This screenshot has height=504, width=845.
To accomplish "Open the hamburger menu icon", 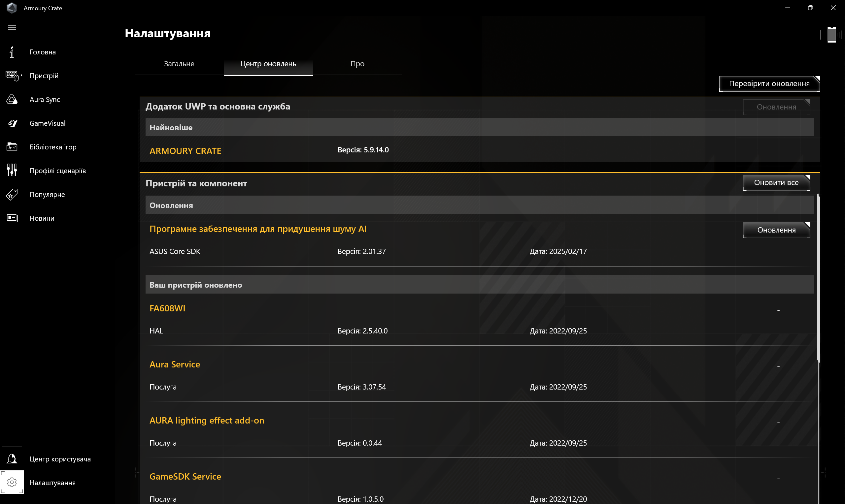I will tap(12, 28).
